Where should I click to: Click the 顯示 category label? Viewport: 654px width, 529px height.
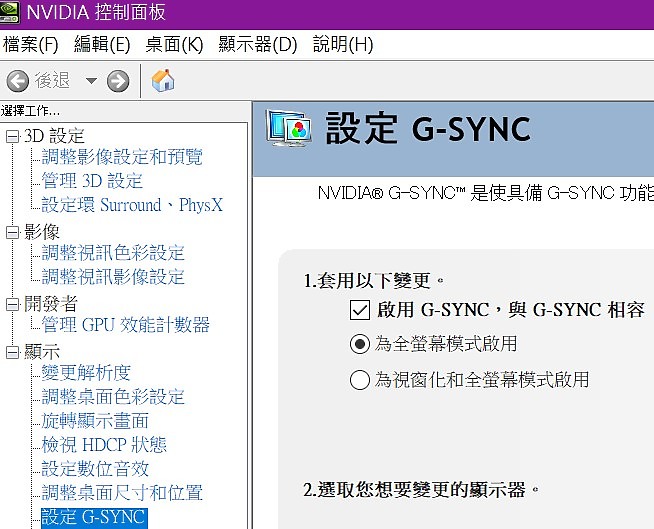pos(42,352)
